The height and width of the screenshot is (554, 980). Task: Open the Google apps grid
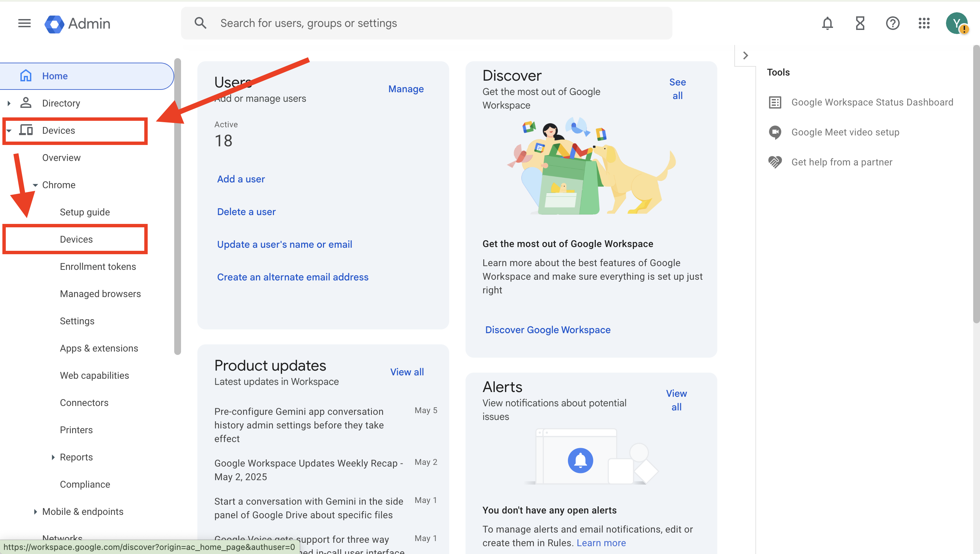pos(924,23)
